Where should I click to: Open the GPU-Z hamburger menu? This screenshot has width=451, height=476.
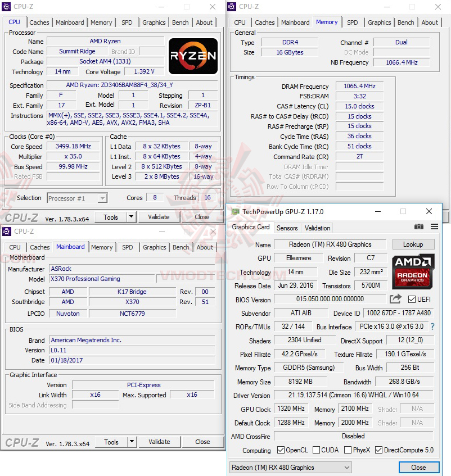(x=434, y=227)
